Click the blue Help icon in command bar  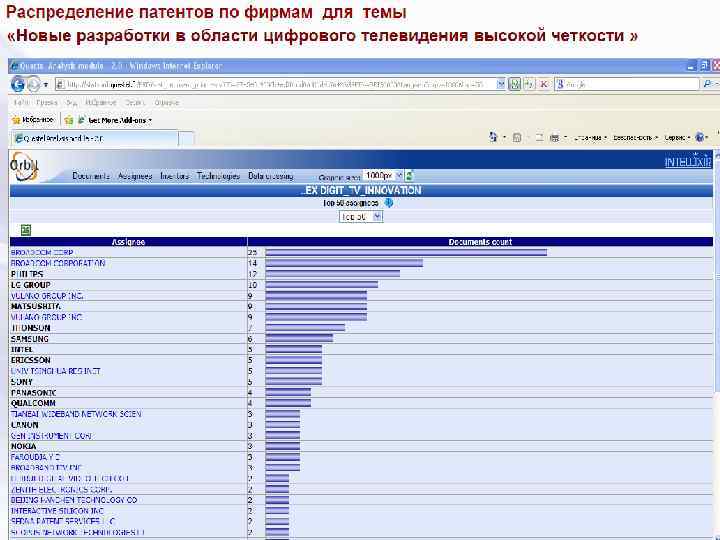[700, 137]
